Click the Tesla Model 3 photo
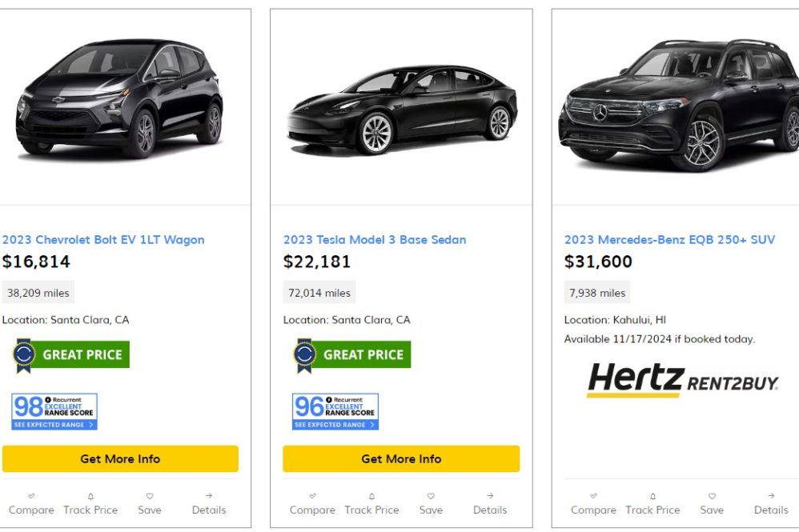799x532 pixels. point(400,104)
